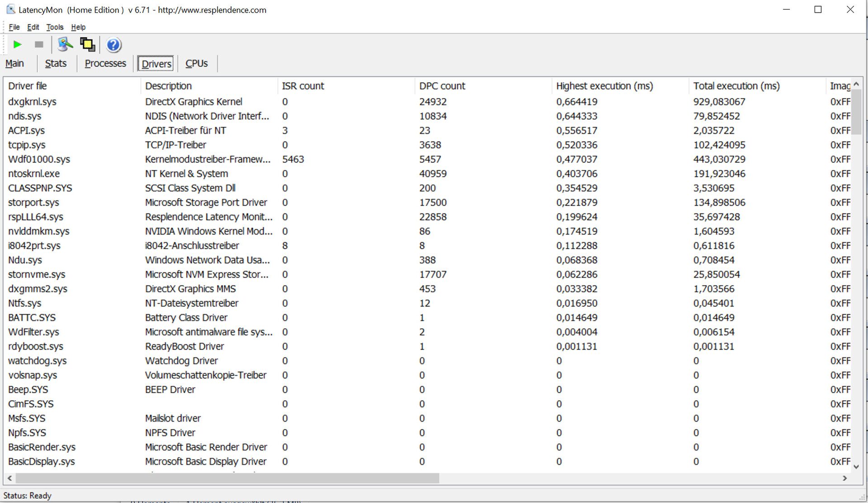Select the Beep.SYS driver row
868x503 pixels.
pyautogui.click(x=428, y=390)
